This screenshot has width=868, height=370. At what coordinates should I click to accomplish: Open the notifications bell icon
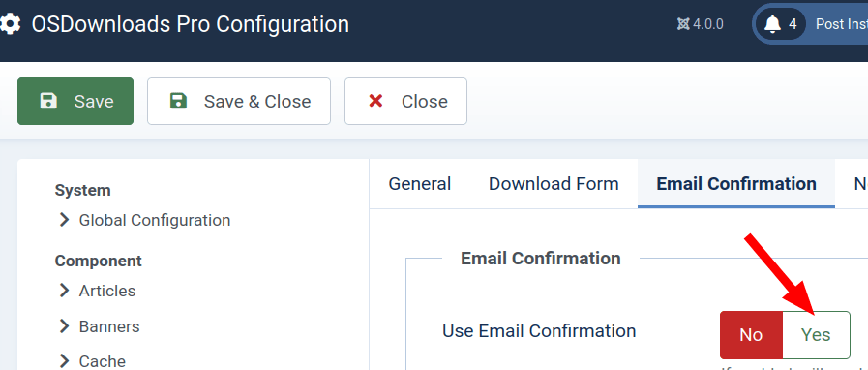tap(772, 24)
